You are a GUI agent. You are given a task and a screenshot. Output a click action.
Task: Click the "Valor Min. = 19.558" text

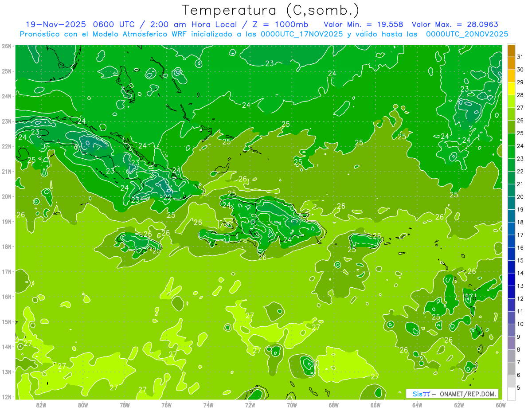point(364,24)
